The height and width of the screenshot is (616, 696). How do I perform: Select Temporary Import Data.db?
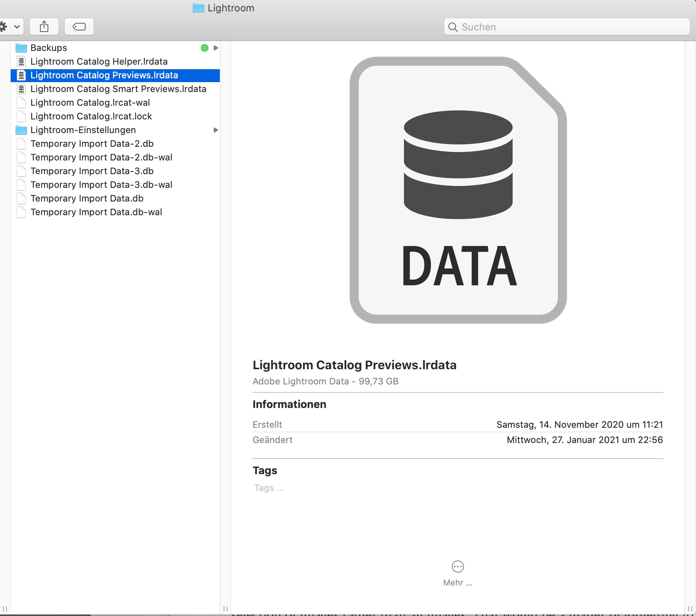(115, 198)
